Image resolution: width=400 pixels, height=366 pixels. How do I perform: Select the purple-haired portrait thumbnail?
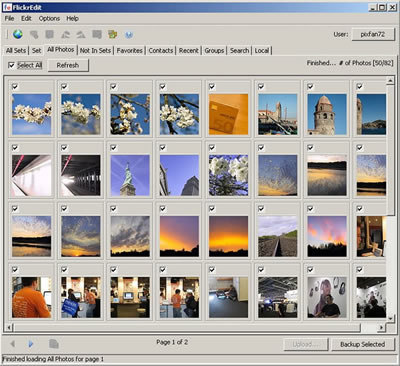click(x=327, y=297)
